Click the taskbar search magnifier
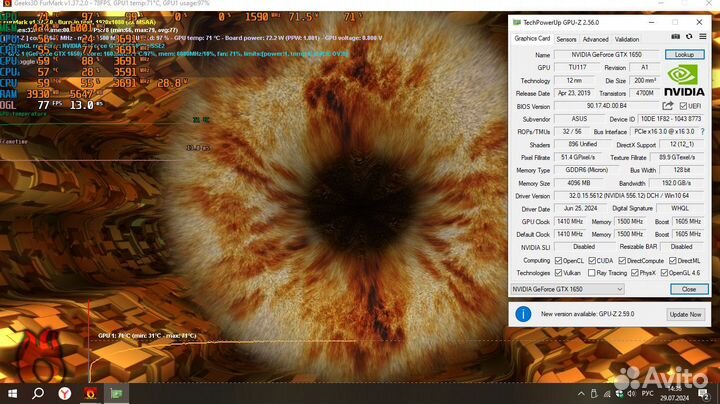The image size is (720, 404). (38, 393)
